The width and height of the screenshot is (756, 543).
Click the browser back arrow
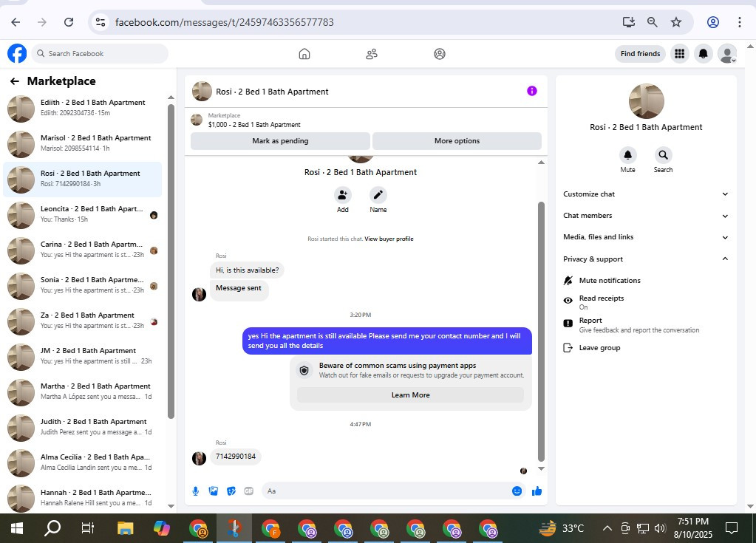click(x=16, y=22)
